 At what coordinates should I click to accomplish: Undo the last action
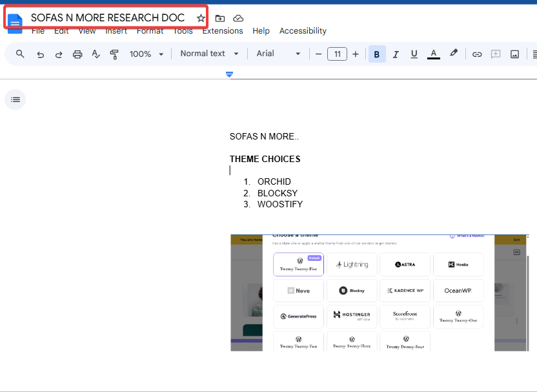(41, 54)
